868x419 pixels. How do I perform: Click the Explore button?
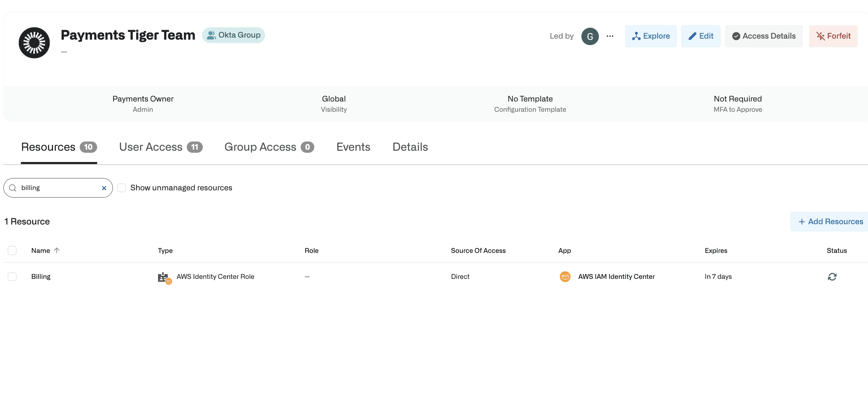(x=651, y=36)
